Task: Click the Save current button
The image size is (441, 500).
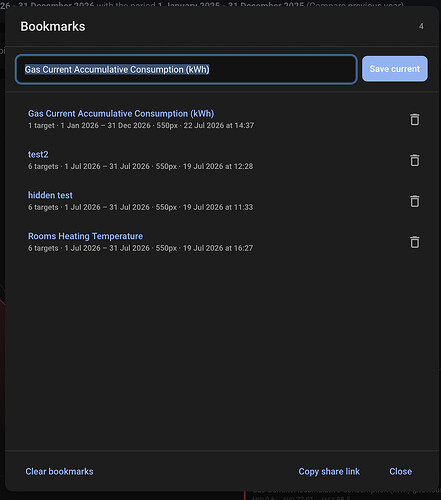Action: (395, 69)
